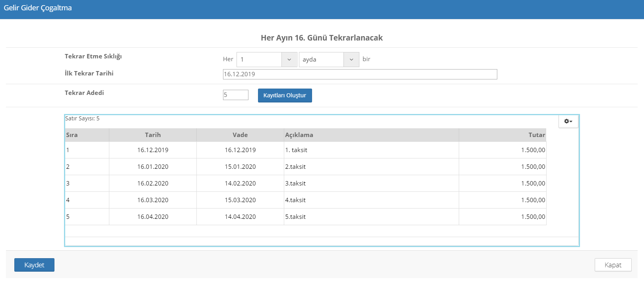Click the 16.02.2020 date cell
The image size is (644, 282).
153,183
